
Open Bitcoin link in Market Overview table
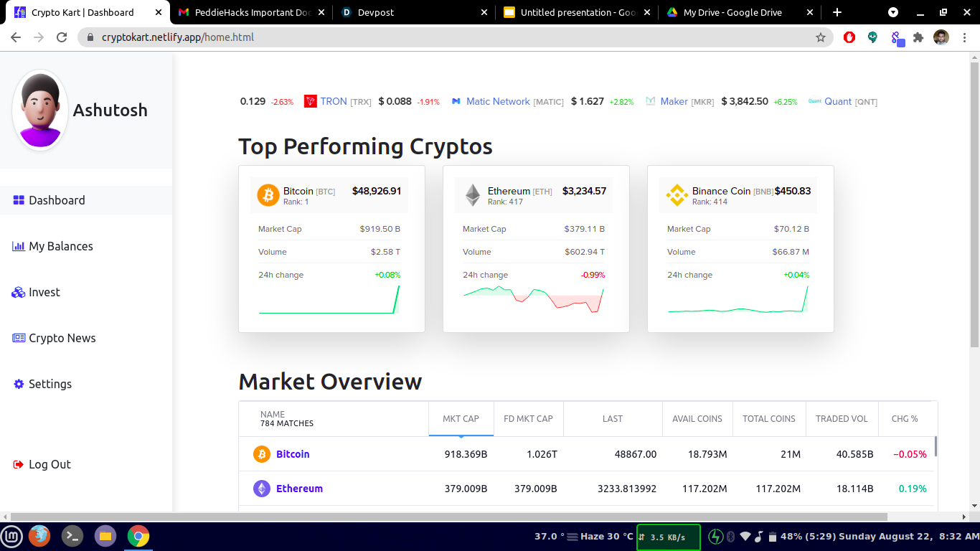click(293, 454)
